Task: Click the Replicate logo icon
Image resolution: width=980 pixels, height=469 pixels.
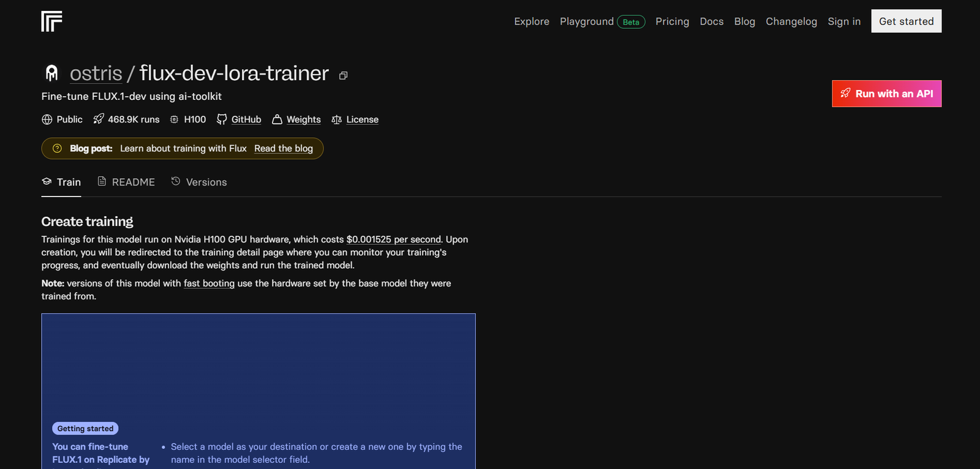Action: click(51, 21)
